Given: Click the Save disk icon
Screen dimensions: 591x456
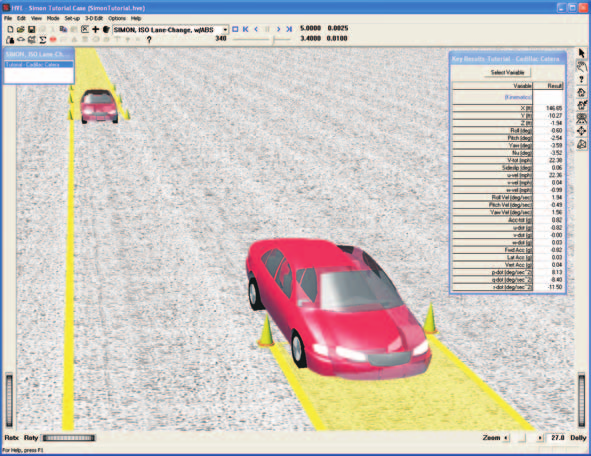Looking at the screenshot, I should [x=32, y=29].
